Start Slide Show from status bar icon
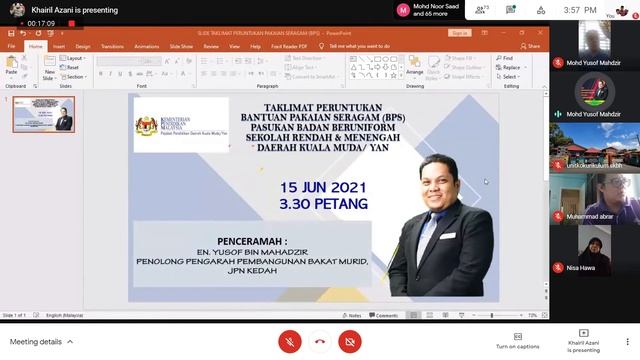 click(x=461, y=315)
